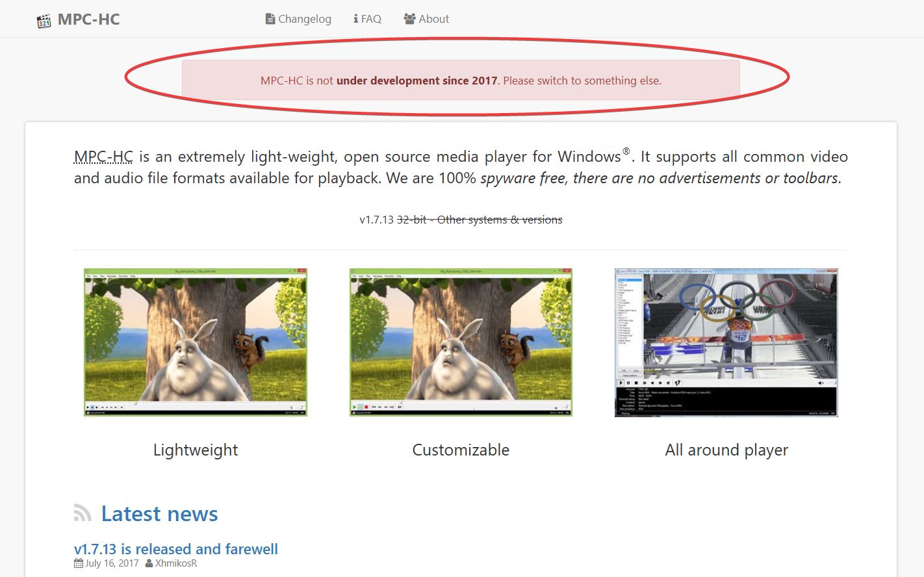Open the Customizable screenshot thumbnail
This screenshot has width=924, height=577.
coord(461,342)
